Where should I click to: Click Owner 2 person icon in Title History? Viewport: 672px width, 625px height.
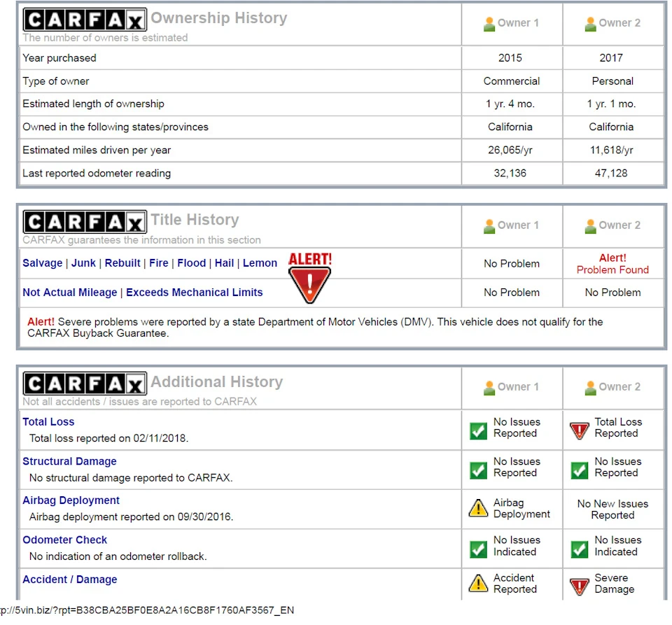coord(590,226)
